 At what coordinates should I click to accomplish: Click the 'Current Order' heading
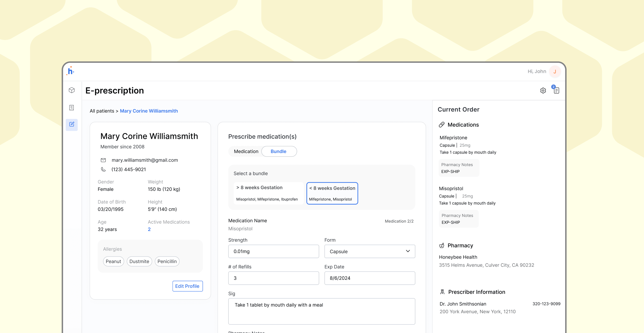point(459,109)
